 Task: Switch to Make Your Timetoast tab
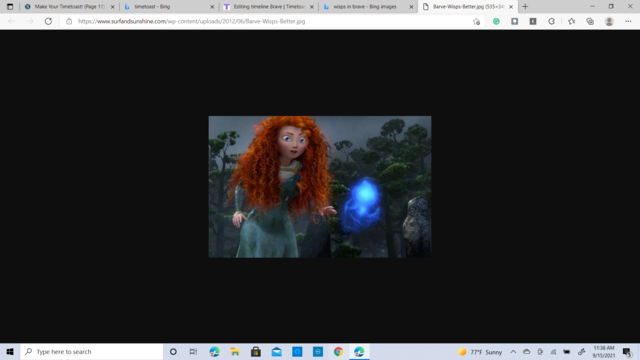[x=69, y=7]
